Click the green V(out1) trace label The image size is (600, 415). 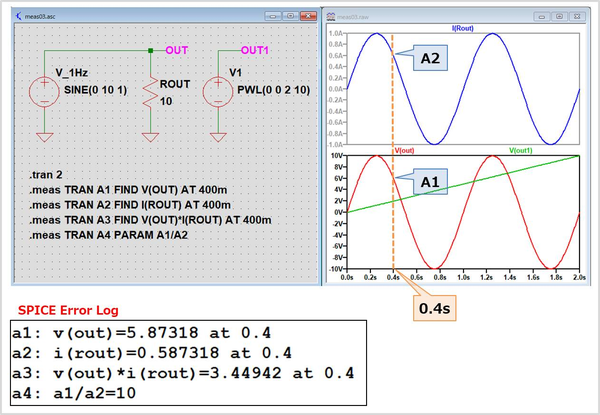(521, 150)
